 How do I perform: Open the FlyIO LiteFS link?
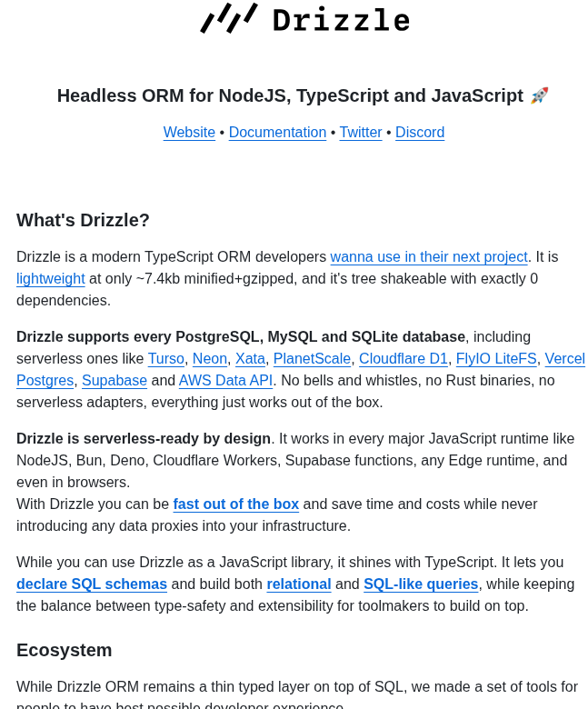point(496,358)
